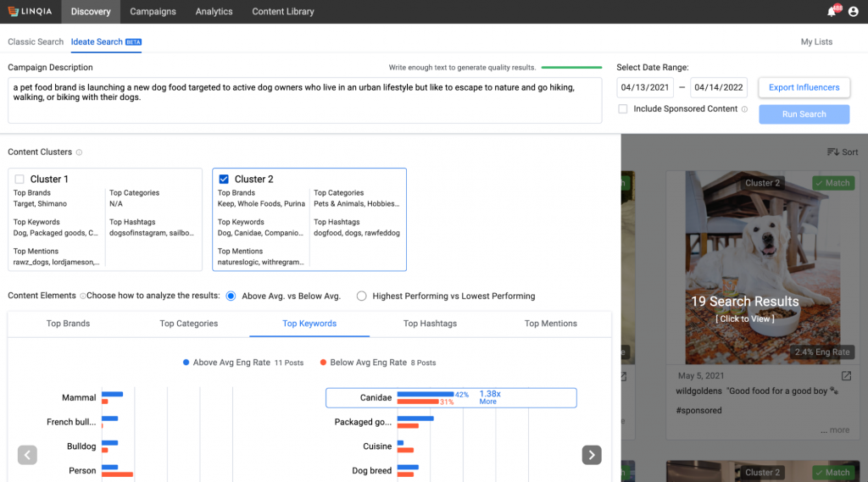Image resolution: width=868 pixels, height=482 pixels.
Task: Click the #sponsored hashtag text
Action: click(x=698, y=411)
